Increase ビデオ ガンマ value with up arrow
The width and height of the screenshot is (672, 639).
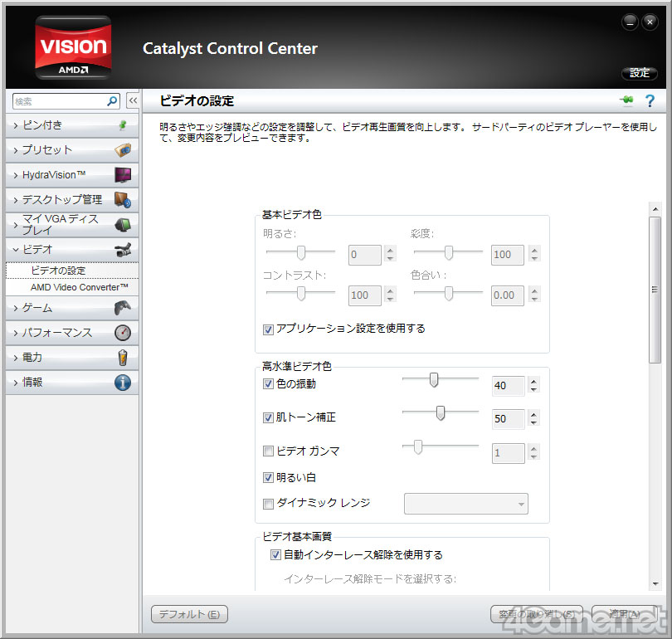tap(533, 448)
